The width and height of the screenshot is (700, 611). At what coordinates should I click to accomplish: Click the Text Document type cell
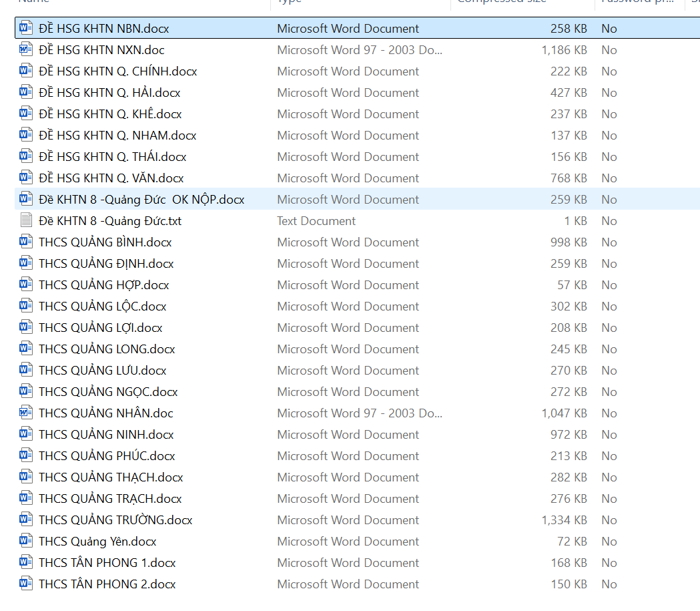[316, 221]
